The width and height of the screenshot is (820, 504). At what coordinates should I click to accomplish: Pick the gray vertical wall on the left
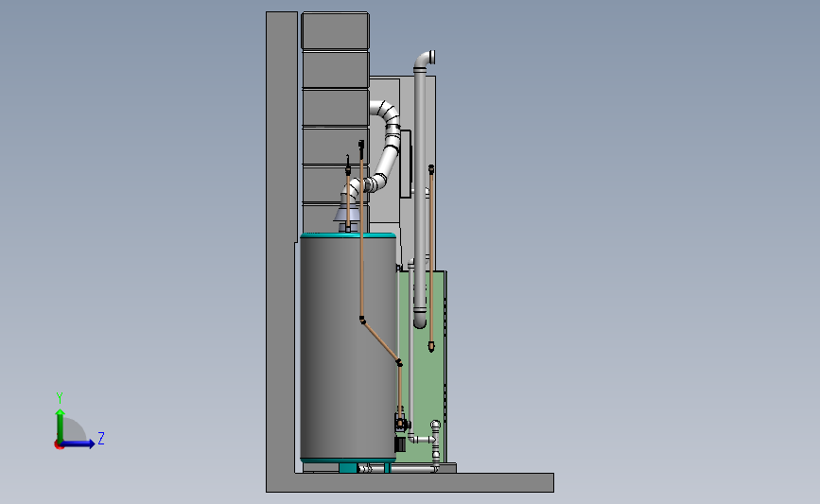pyautogui.click(x=281, y=240)
